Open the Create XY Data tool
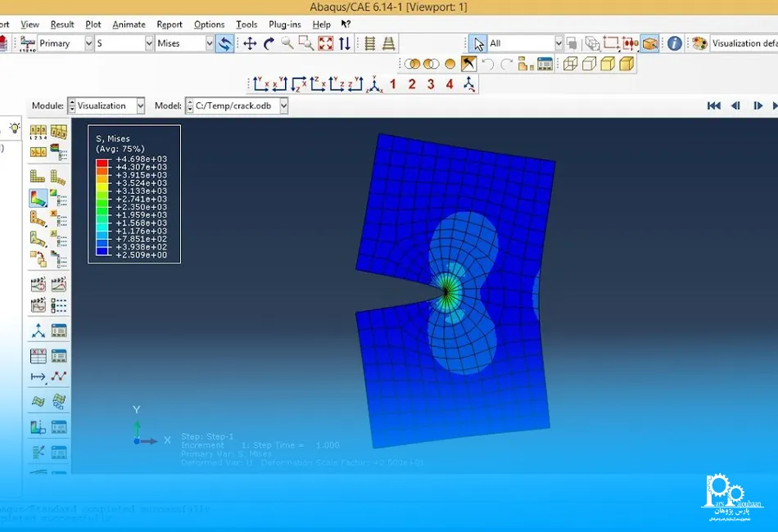The image size is (778, 532). 38,355
